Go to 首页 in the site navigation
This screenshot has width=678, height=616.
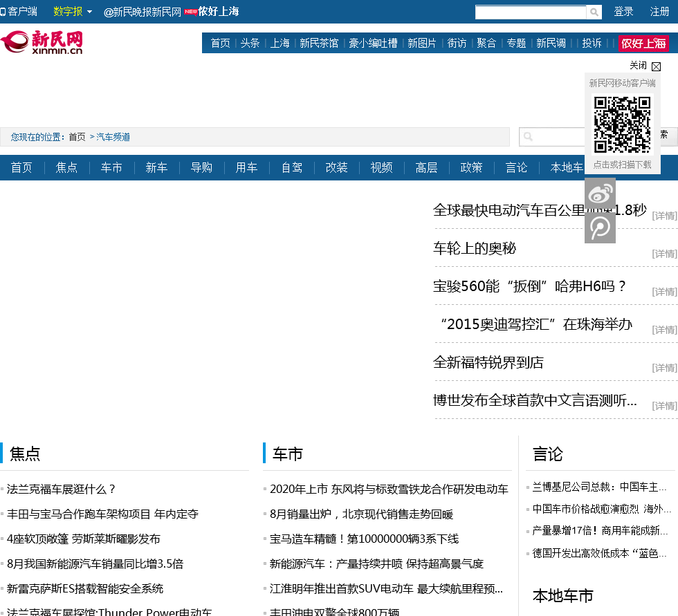point(220,43)
